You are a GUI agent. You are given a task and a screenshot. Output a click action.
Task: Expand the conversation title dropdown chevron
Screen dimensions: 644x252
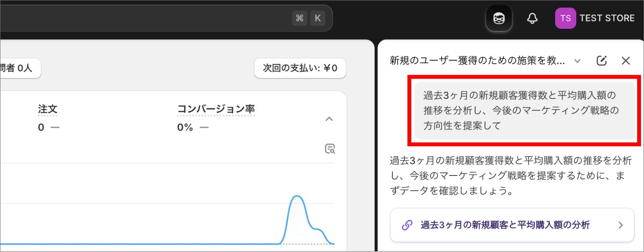point(577,61)
